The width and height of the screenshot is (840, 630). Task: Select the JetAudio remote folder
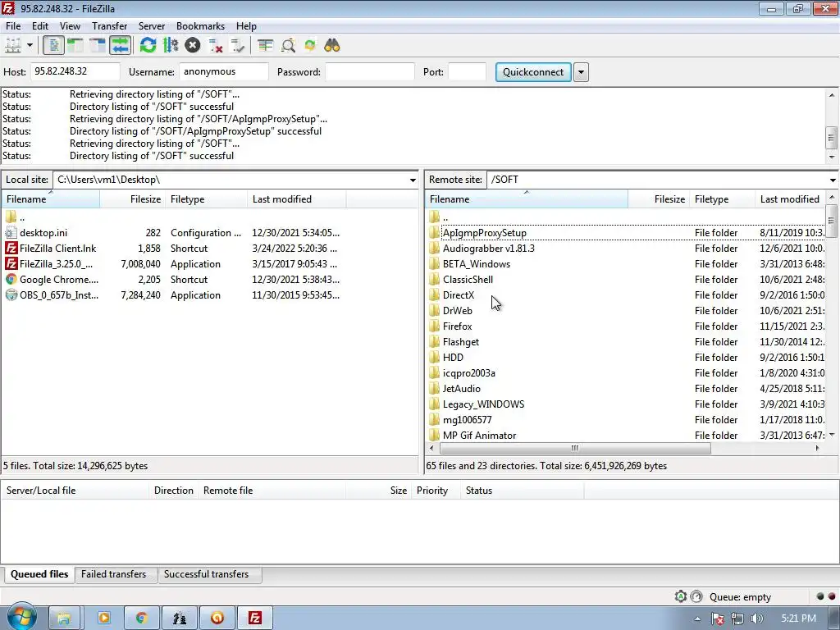click(462, 388)
